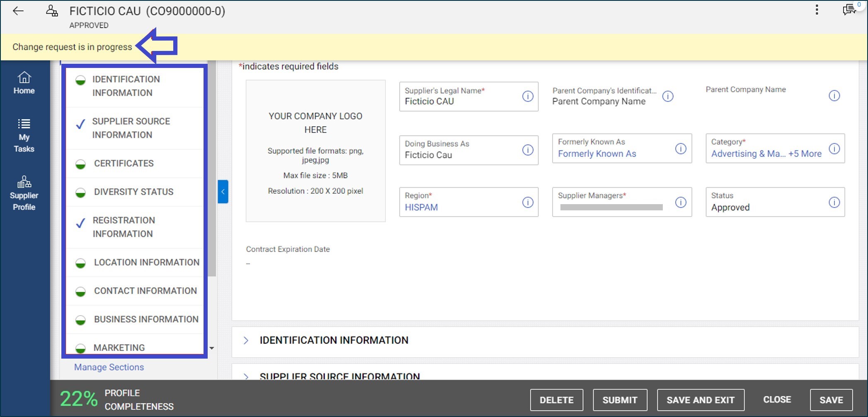868x417 pixels.
Task: Open the organization hierarchy icon near supplier name
Action: [52, 11]
